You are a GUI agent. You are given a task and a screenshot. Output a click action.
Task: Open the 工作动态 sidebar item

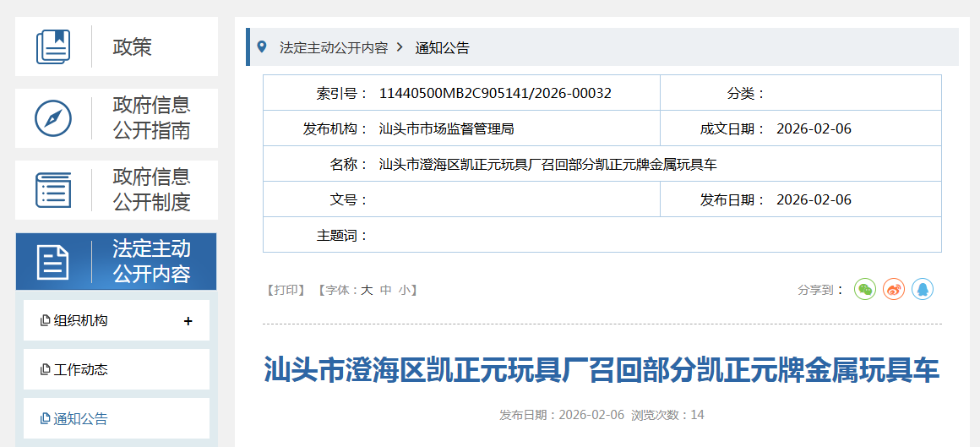click(81, 370)
